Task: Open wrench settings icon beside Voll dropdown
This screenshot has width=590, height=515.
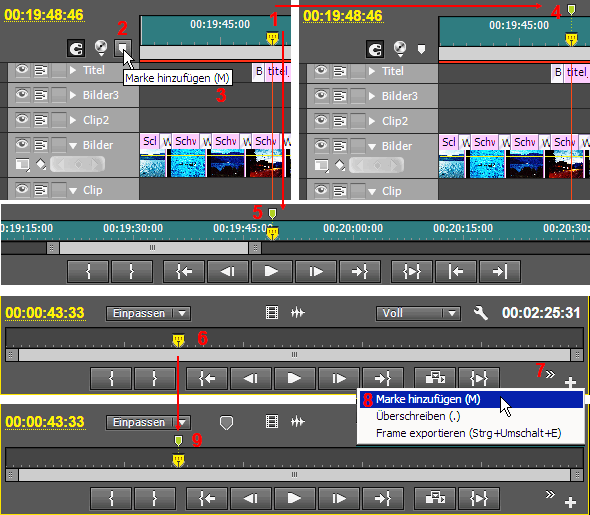Action: (481, 313)
